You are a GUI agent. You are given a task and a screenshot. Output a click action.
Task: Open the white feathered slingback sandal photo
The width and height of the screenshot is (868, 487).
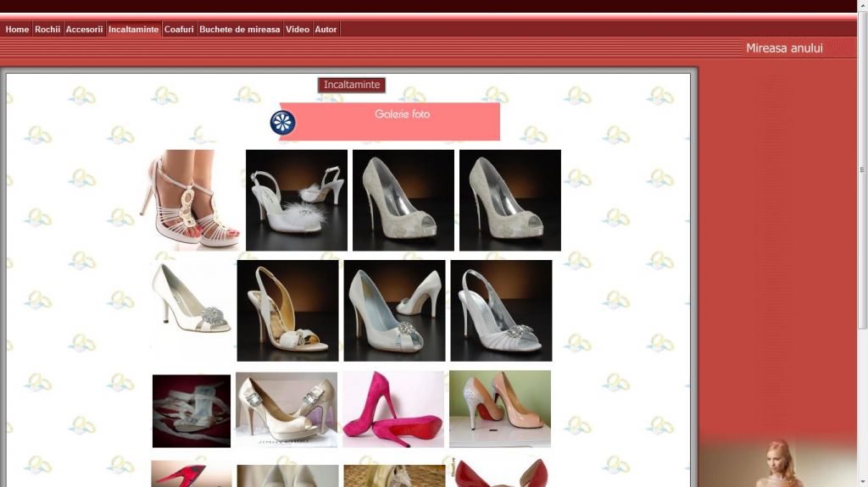coord(297,200)
